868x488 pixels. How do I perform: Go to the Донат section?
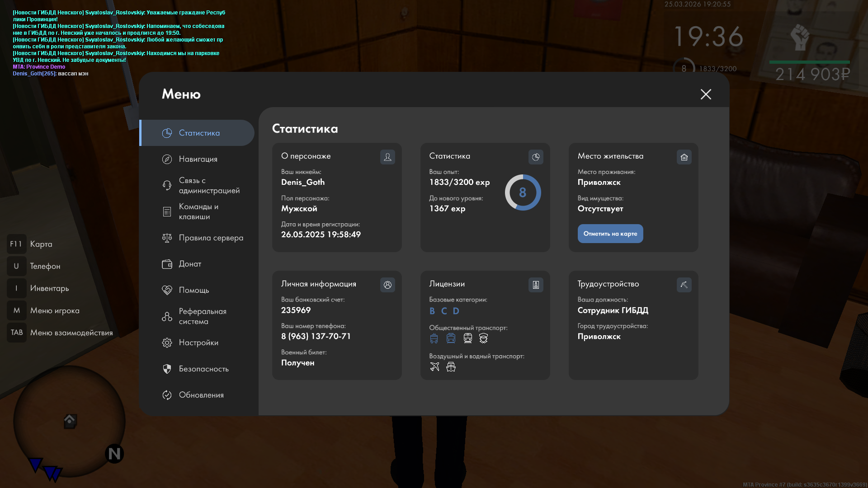[x=190, y=264]
